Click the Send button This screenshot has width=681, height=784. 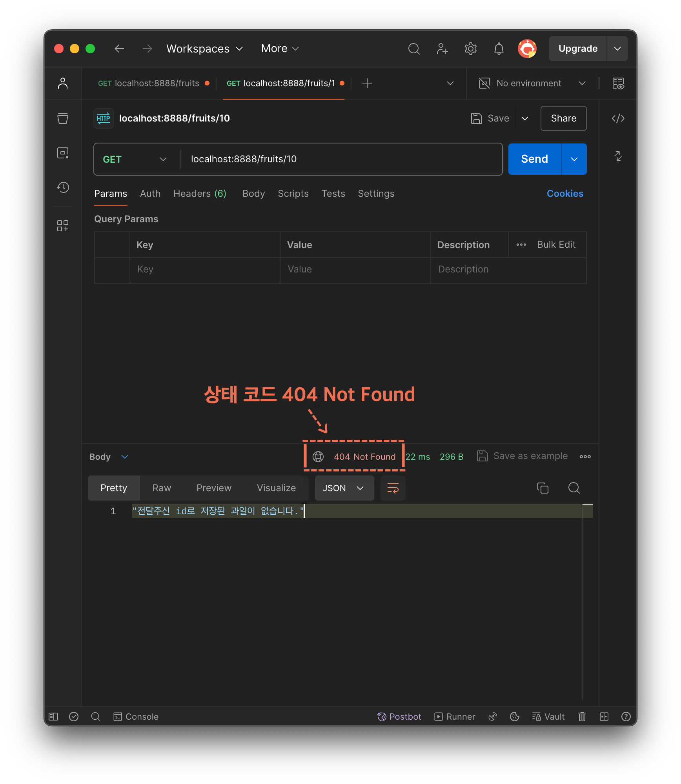click(534, 159)
